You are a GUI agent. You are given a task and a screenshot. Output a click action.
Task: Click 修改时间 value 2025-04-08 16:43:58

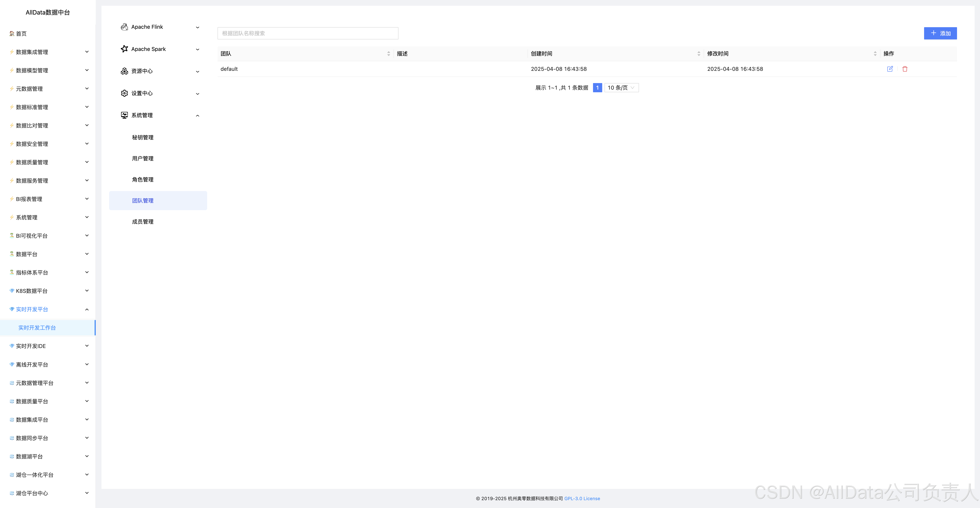point(735,69)
